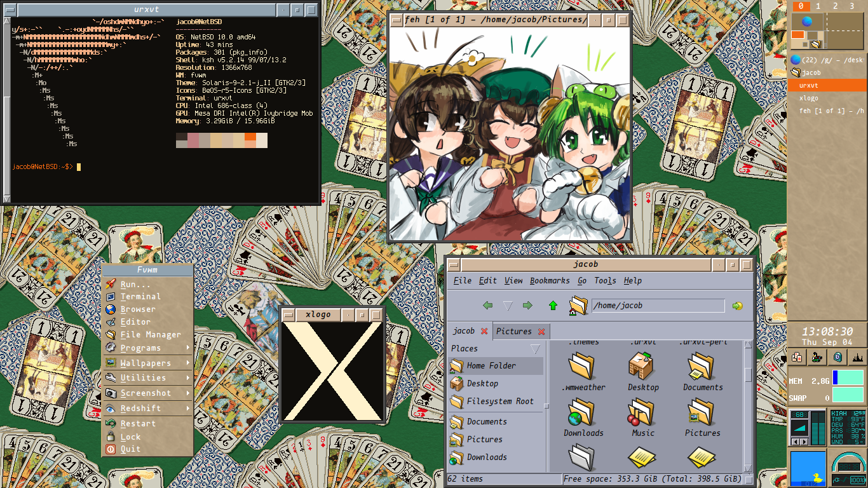868x488 pixels.
Task: Select Filesystem Root in Places sidebar
Action: click(496, 402)
